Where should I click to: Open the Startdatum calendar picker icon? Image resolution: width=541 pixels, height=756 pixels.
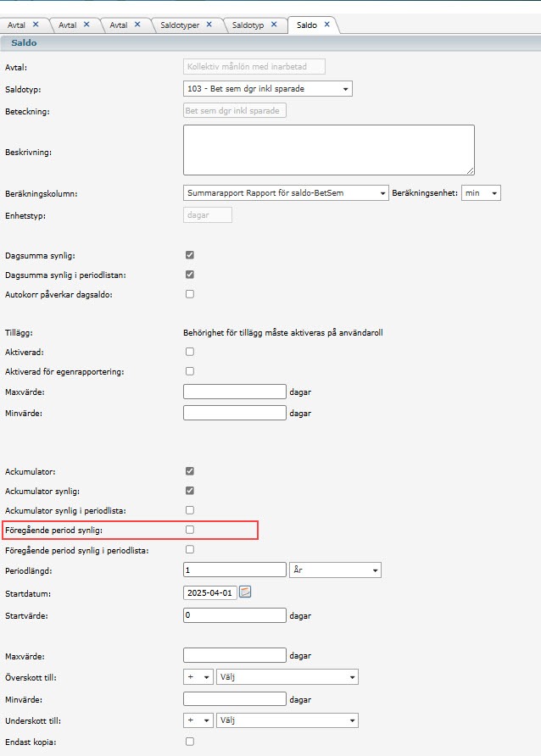tap(245, 592)
